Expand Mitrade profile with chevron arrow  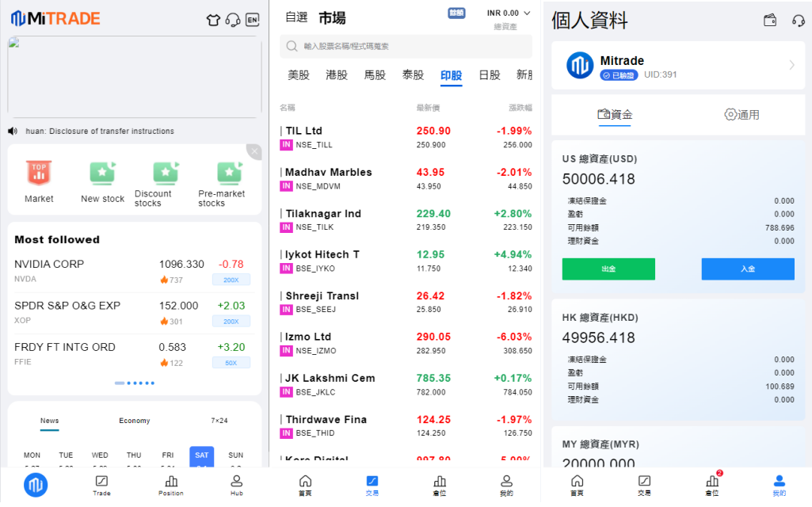pyautogui.click(x=792, y=65)
